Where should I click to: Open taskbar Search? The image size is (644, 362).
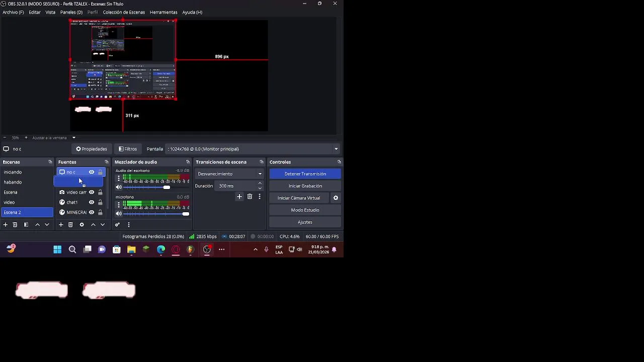click(x=72, y=249)
